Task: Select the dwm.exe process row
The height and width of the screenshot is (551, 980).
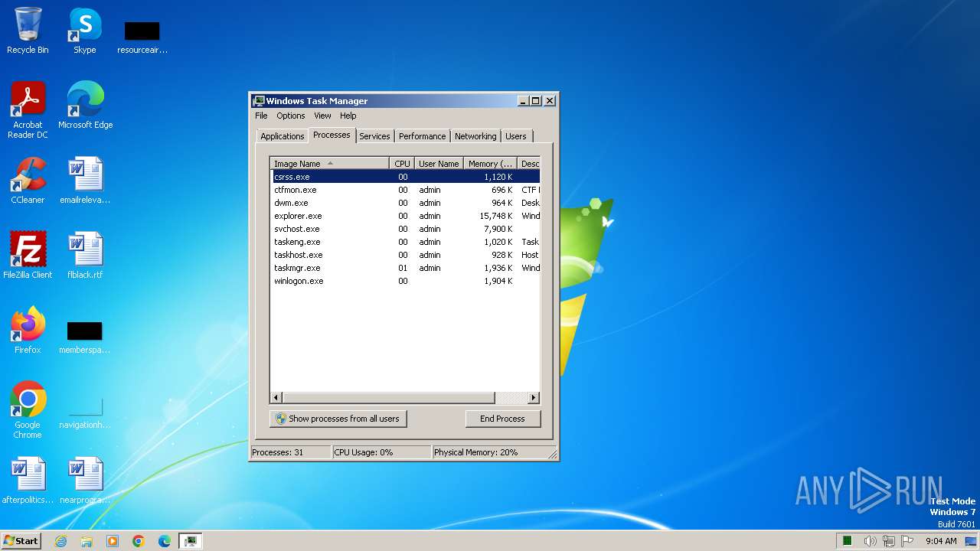Action: pos(405,203)
